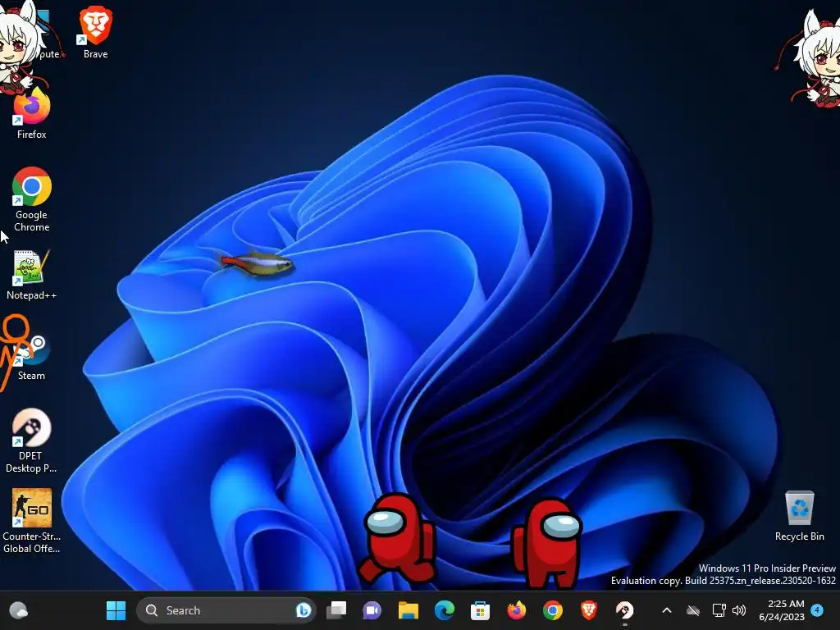The width and height of the screenshot is (840, 630).
Task: Click the neon tetra fish pet
Action: coord(257,263)
